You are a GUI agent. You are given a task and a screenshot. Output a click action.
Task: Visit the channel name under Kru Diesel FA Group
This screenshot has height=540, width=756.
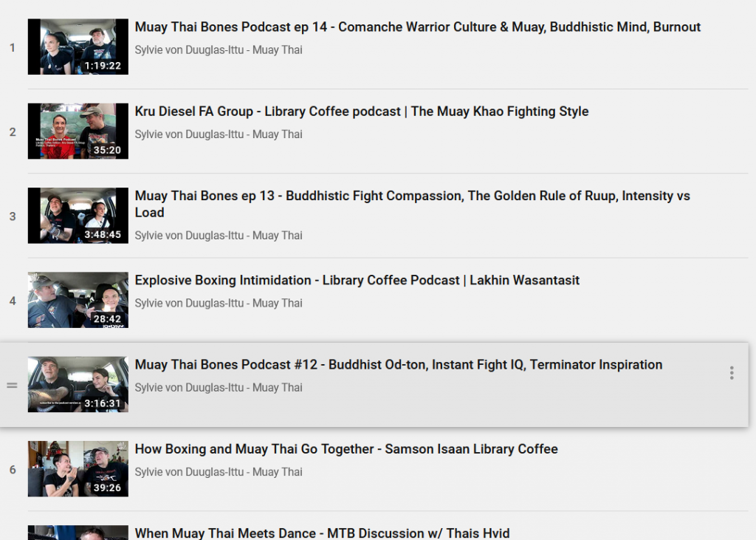(x=219, y=134)
